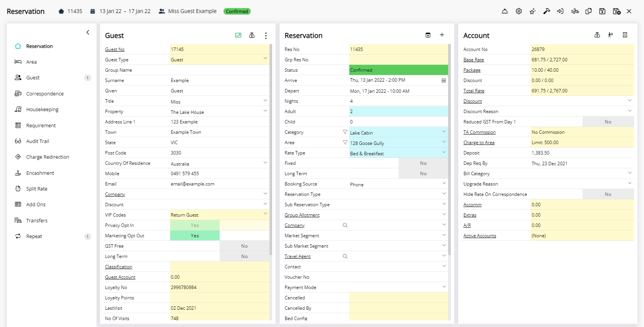Click the search magnifier beside Company in Reservation
The height and width of the screenshot is (327, 644).
click(x=345, y=225)
